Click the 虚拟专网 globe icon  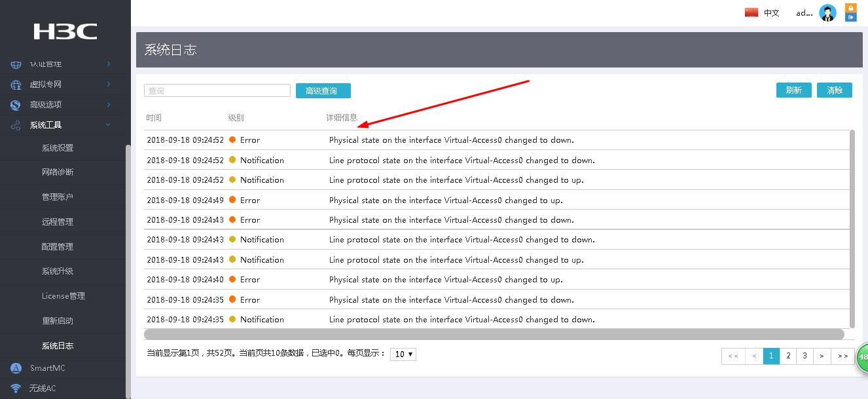pyautogui.click(x=16, y=85)
